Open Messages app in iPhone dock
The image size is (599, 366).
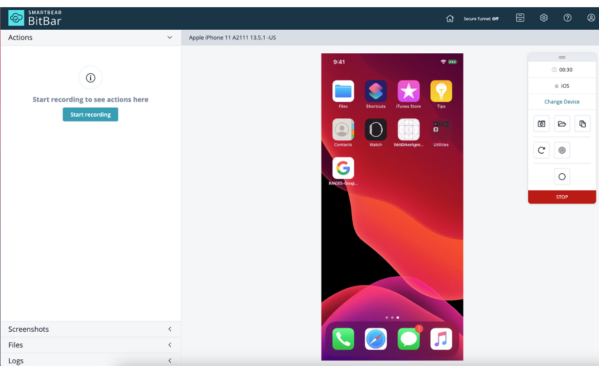(x=408, y=339)
